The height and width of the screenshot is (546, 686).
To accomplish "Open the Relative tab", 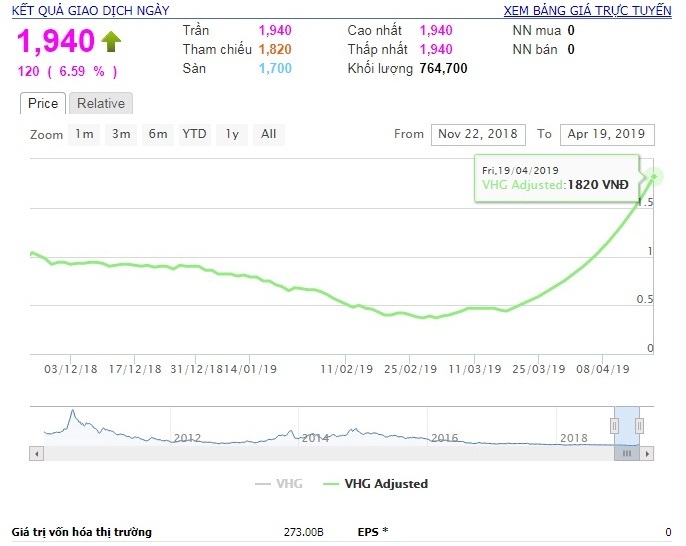I will click(101, 103).
